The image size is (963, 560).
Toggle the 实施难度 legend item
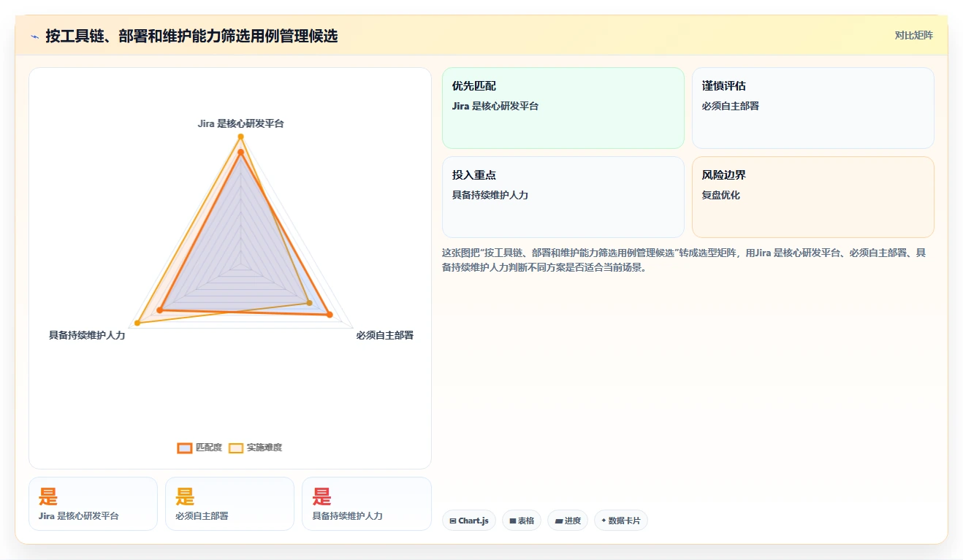coord(255,448)
